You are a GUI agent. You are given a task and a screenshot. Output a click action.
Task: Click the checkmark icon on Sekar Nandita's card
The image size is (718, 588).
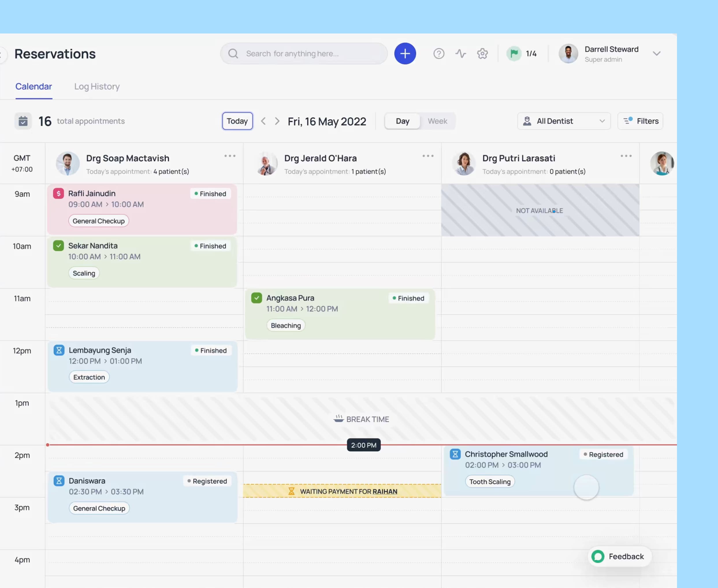(x=58, y=245)
